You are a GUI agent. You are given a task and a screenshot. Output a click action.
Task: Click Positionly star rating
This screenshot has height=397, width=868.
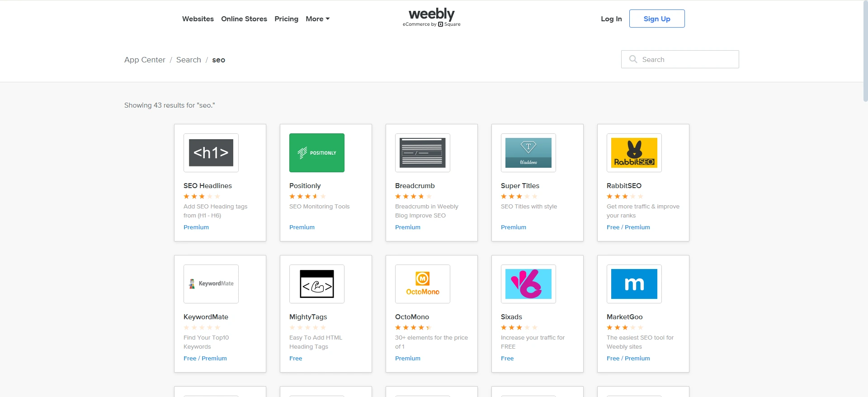tap(307, 196)
